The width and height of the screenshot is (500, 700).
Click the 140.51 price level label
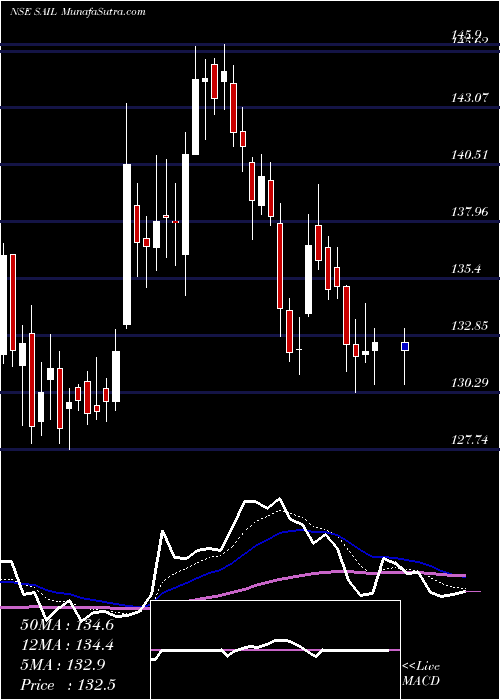[469, 155]
